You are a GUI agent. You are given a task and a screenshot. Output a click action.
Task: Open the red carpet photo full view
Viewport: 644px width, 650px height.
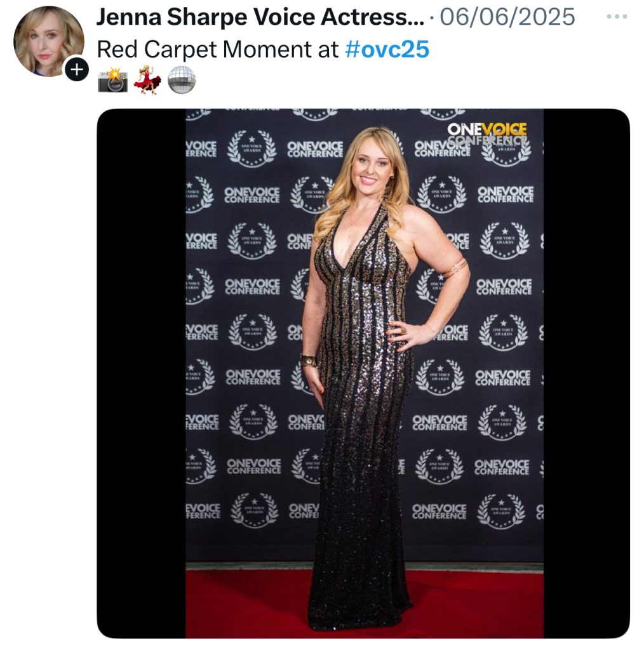(364, 373)
